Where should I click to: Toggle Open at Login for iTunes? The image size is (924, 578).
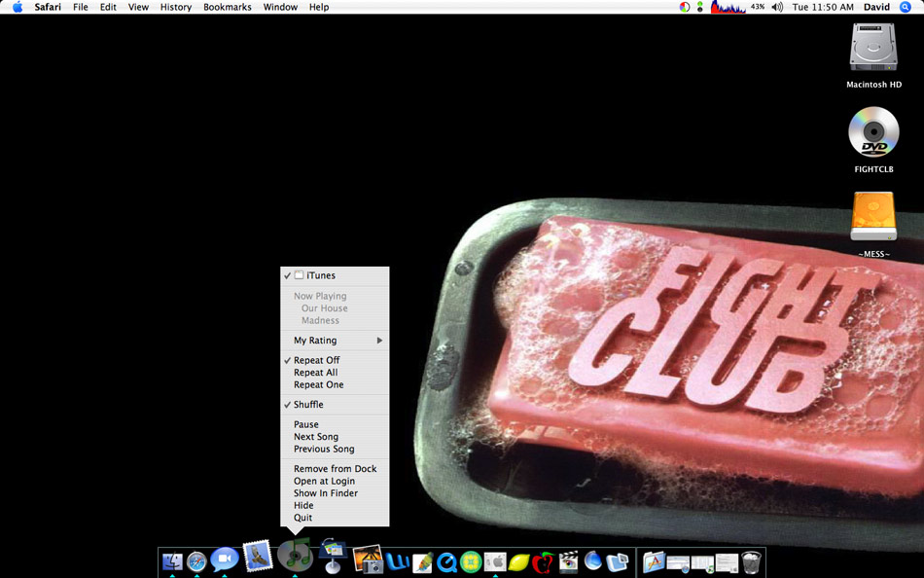pos(335,482)
